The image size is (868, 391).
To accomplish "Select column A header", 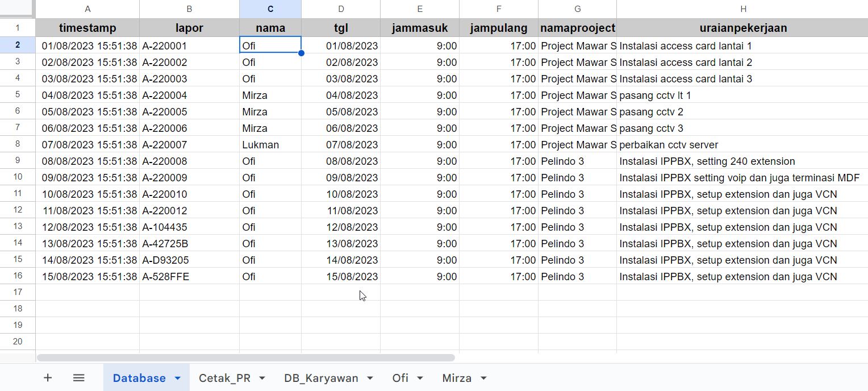I will pos(87,9).
